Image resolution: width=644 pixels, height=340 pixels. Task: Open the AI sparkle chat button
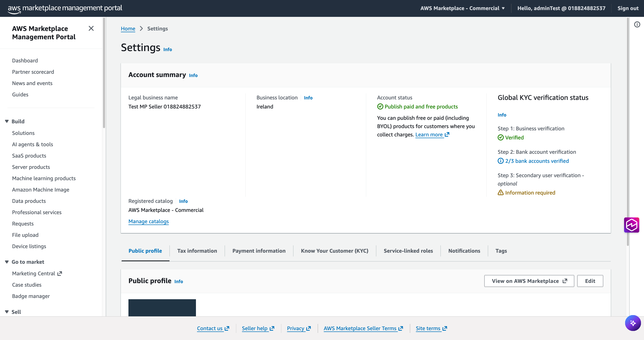[x=633, y=323]
